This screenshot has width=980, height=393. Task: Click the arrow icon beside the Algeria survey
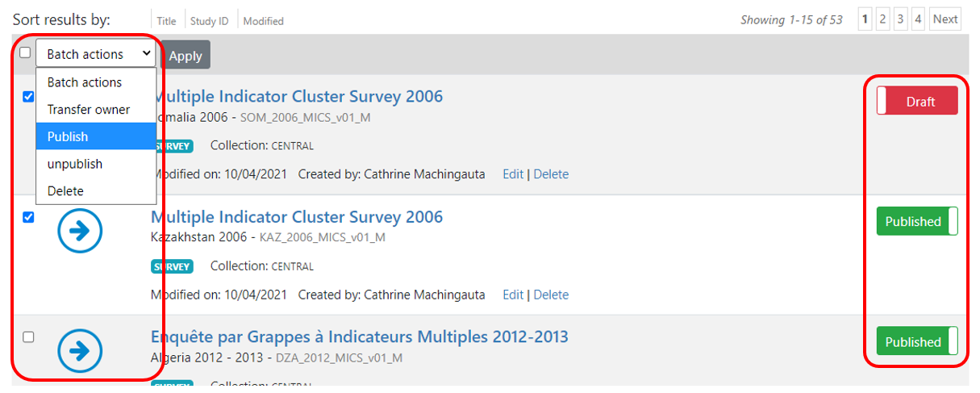tap(80, 352)
